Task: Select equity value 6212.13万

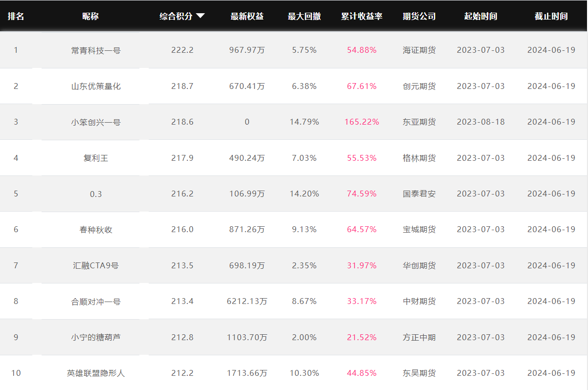Action: pyautogui.click(x=247, y=301)
